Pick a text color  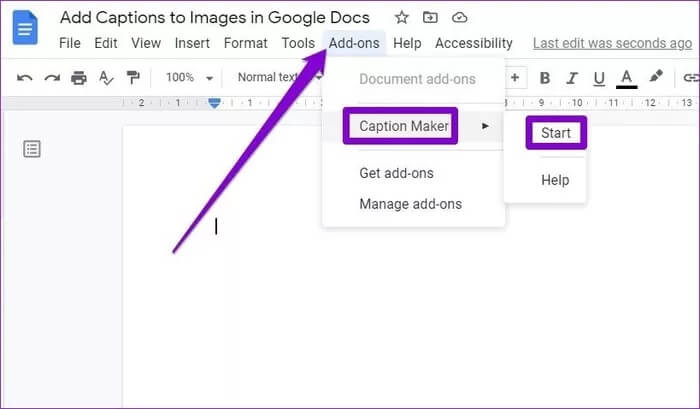pyautogui.click(x=627, y=78)
